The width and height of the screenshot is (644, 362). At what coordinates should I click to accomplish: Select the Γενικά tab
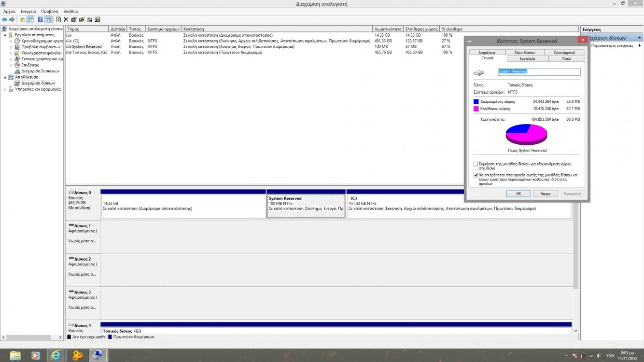pos(488,58)
